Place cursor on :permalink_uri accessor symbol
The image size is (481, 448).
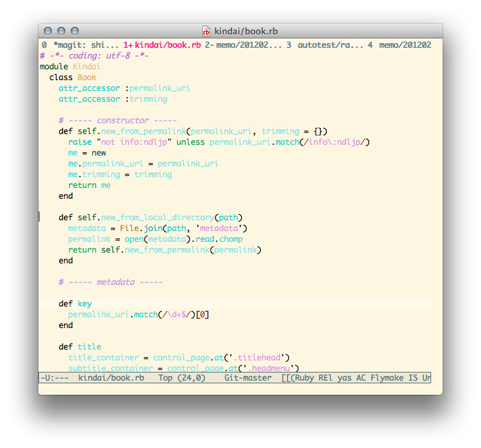[x=158, y=88]
